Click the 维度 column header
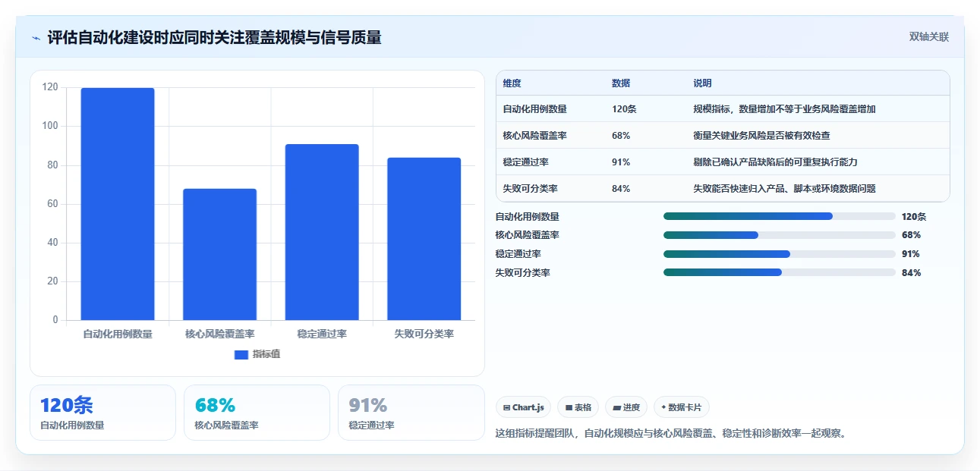980x471 pixels. coord(512,83)
